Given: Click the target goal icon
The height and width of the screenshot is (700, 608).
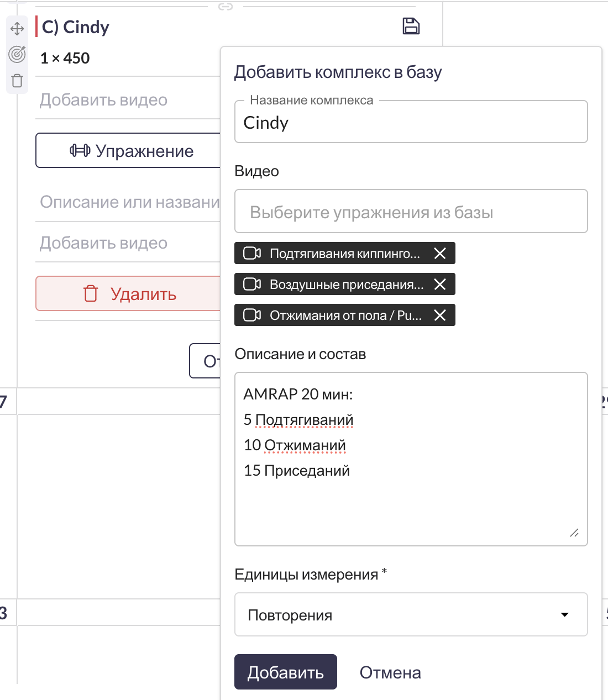Looking at the screenshot, I should point(17,54).
